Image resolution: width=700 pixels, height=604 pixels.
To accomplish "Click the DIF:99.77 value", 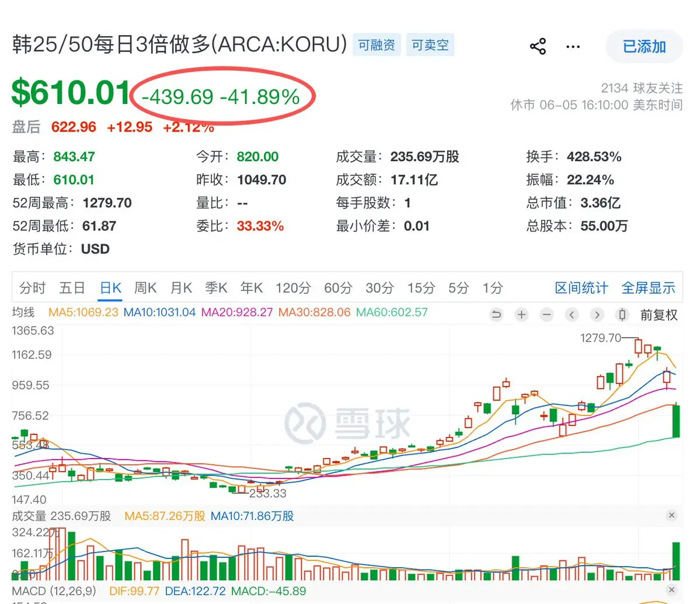I will click(134, 591).
